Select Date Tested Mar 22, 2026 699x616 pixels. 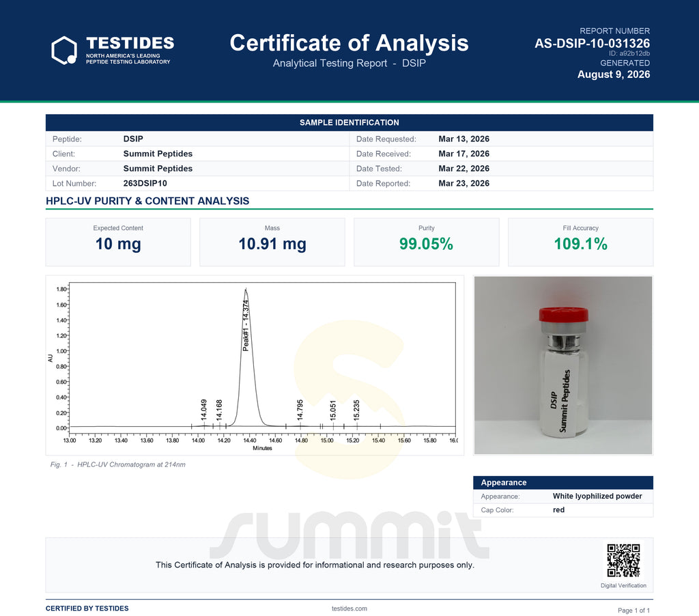463,168
